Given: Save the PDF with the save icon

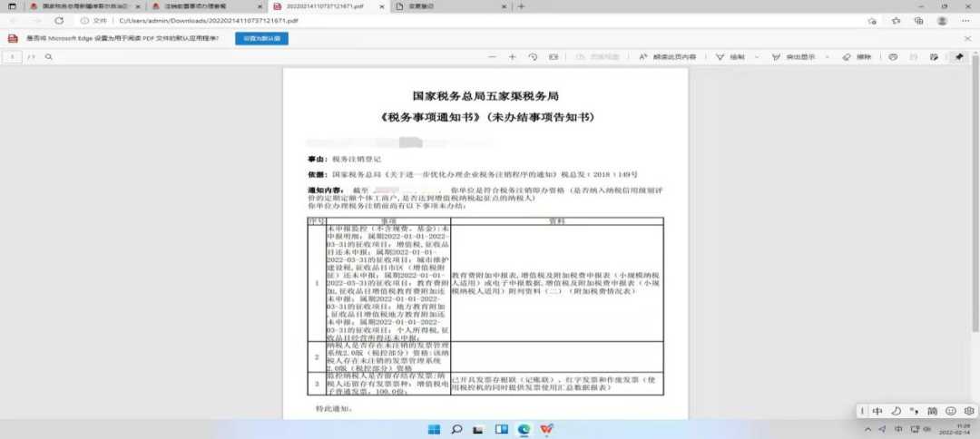Looking at the screenshot, I should click(914, 57).
